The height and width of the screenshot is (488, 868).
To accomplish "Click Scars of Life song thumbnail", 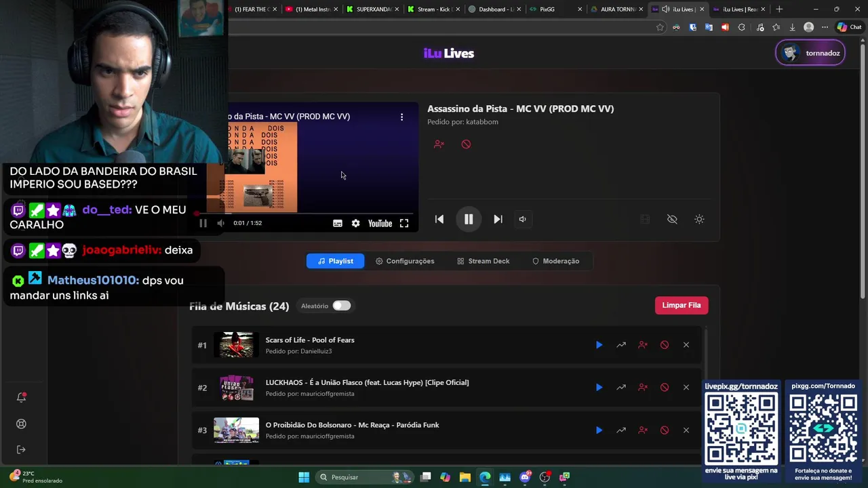I will coord(236,345).
